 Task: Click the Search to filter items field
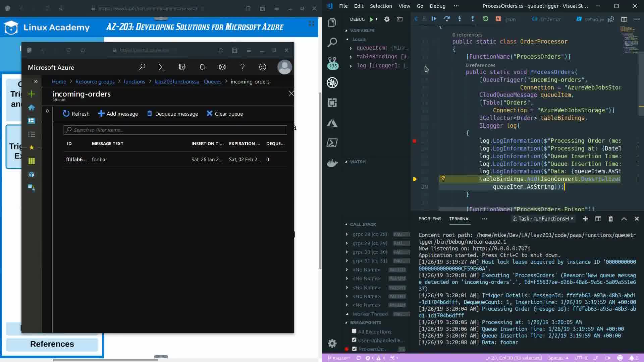pyautogui.click(x=175, y=130)
